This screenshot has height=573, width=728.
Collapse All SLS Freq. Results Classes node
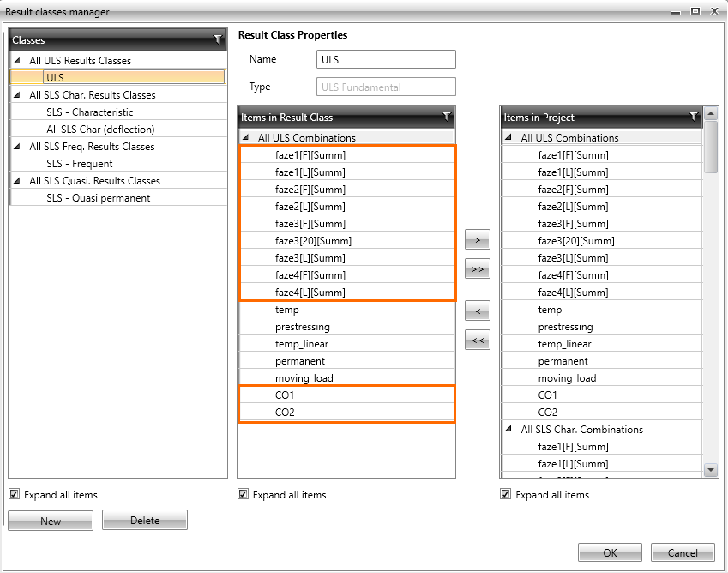pos(17,147)
